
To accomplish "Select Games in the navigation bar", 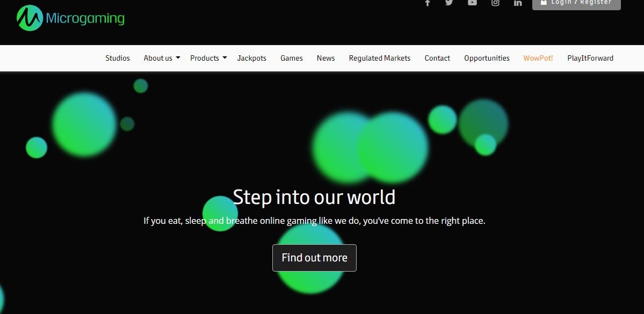I will tap(292, 58).
